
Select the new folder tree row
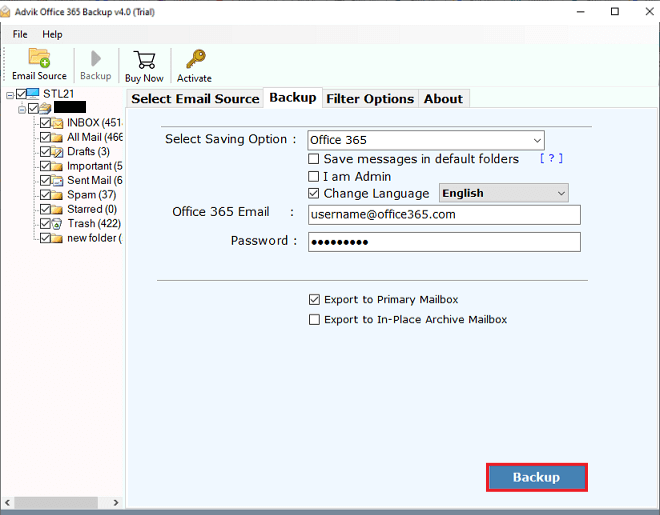click(94, 238)
